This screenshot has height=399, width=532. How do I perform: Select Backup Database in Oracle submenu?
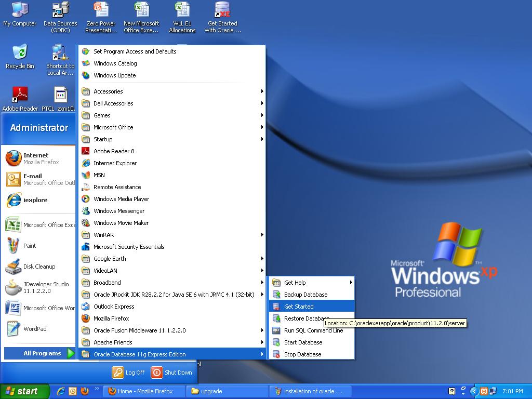click(312, 295)
